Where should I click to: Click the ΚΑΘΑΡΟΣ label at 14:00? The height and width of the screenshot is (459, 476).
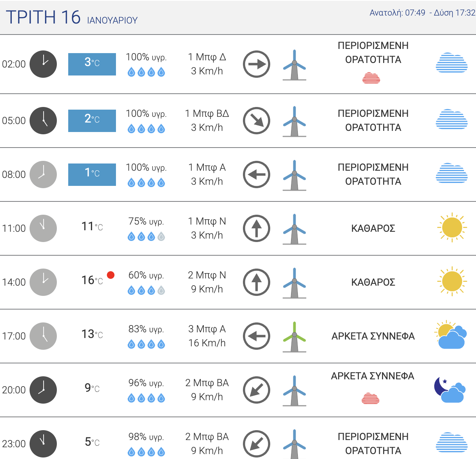373,282
